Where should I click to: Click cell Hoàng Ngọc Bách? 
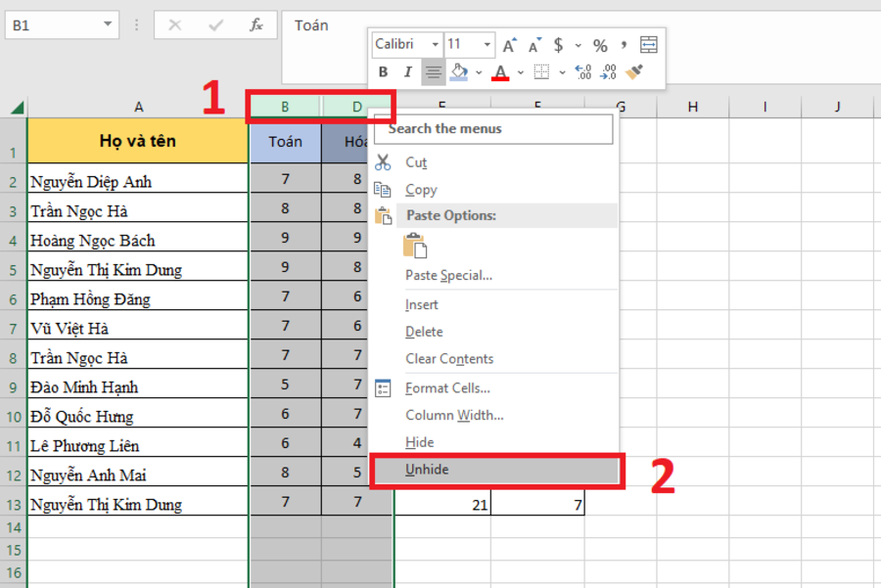(138, 238)
